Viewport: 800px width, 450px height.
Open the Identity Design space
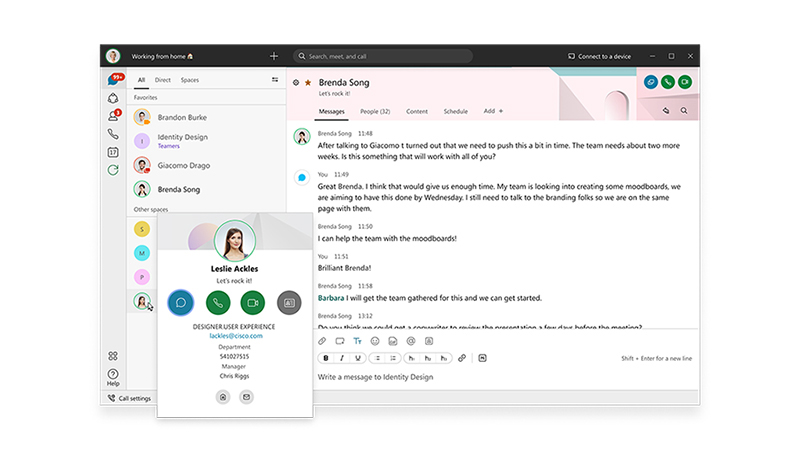pos(207,141)
